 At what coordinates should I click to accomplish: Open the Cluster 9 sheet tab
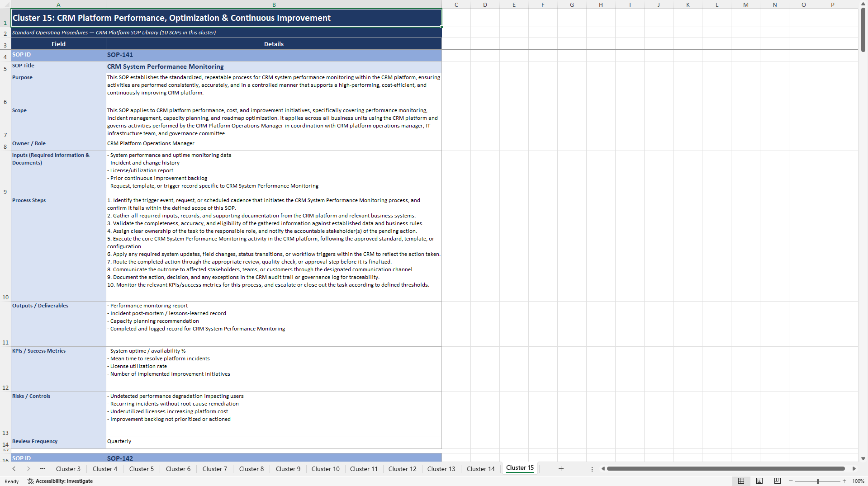click(x=288, y=469)
